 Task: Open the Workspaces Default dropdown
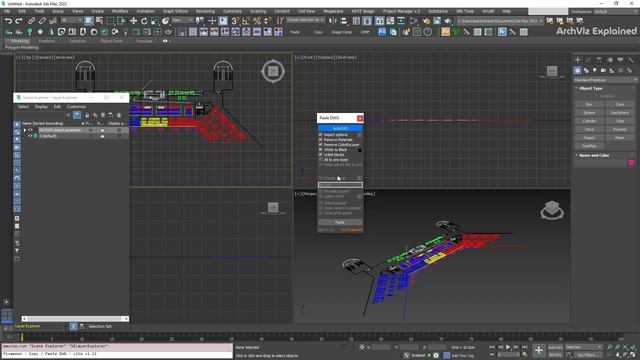coord(615,12)
